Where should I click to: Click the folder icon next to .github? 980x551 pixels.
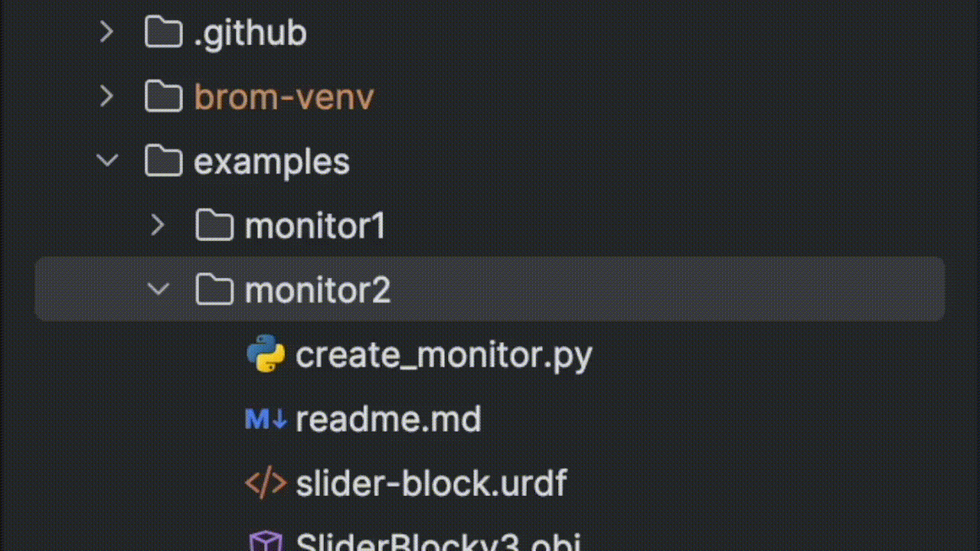tap(162, 32)
